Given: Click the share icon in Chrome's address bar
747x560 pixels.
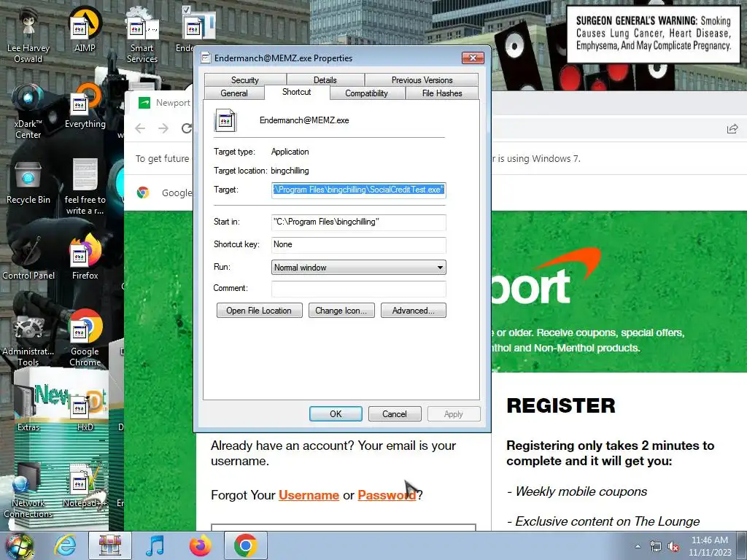Looking at the screenshot, I should click(x=732, y=128).
